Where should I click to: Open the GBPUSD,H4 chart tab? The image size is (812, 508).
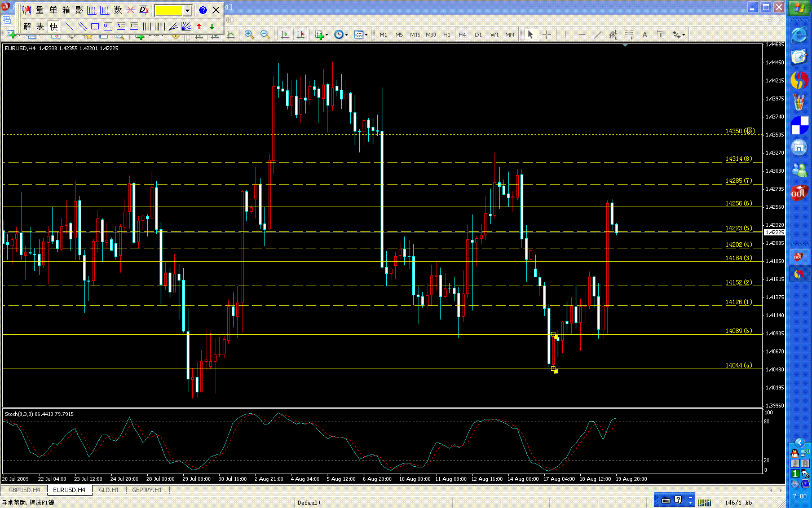coord(24,490)
